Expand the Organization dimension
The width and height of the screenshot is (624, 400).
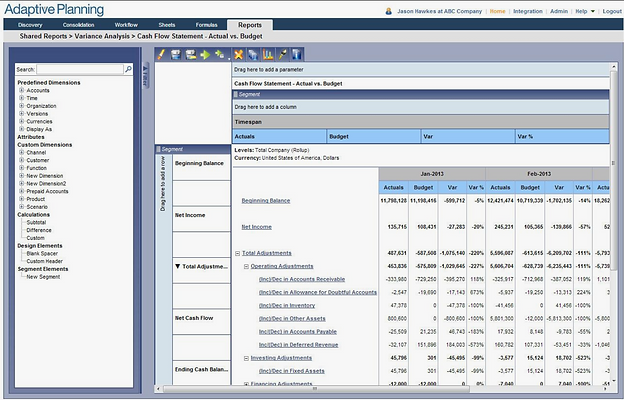[21, 106]
